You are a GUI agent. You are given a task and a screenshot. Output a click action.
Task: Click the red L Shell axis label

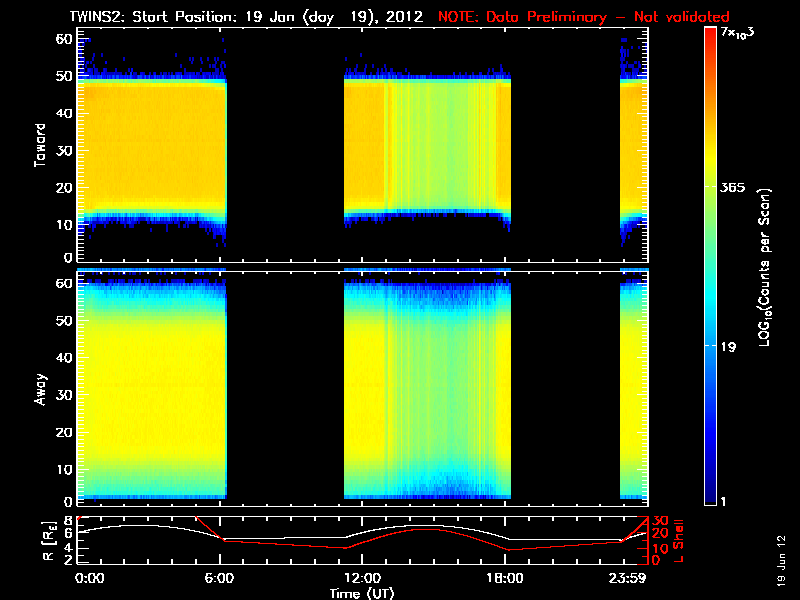[x=679, y=540]
